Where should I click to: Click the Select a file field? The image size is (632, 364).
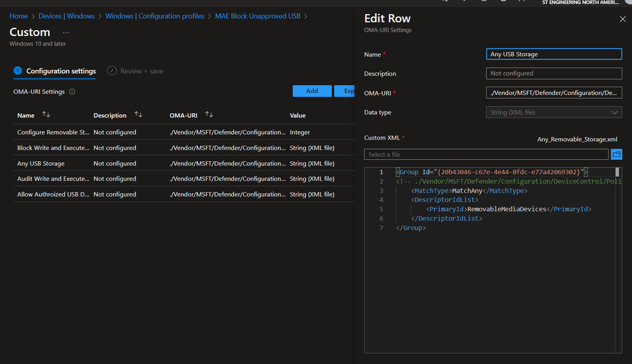(486, 154)
